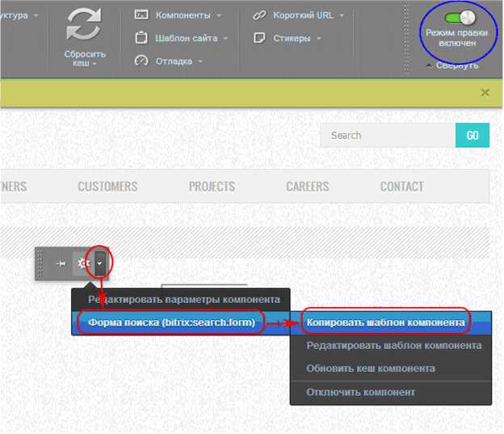Select Редактировать параметры компонента
Viewport: 504px width, 434px height.
(x=181, y=300)
